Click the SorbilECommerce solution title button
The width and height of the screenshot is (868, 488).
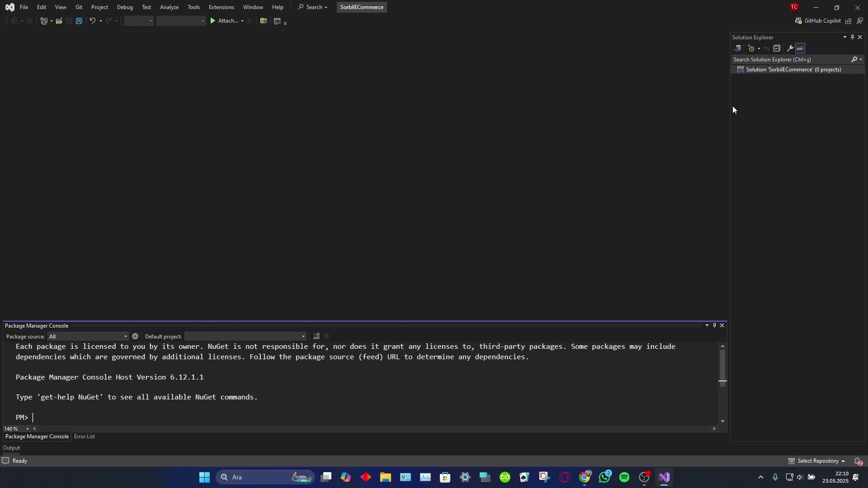[x=362, y=7]
